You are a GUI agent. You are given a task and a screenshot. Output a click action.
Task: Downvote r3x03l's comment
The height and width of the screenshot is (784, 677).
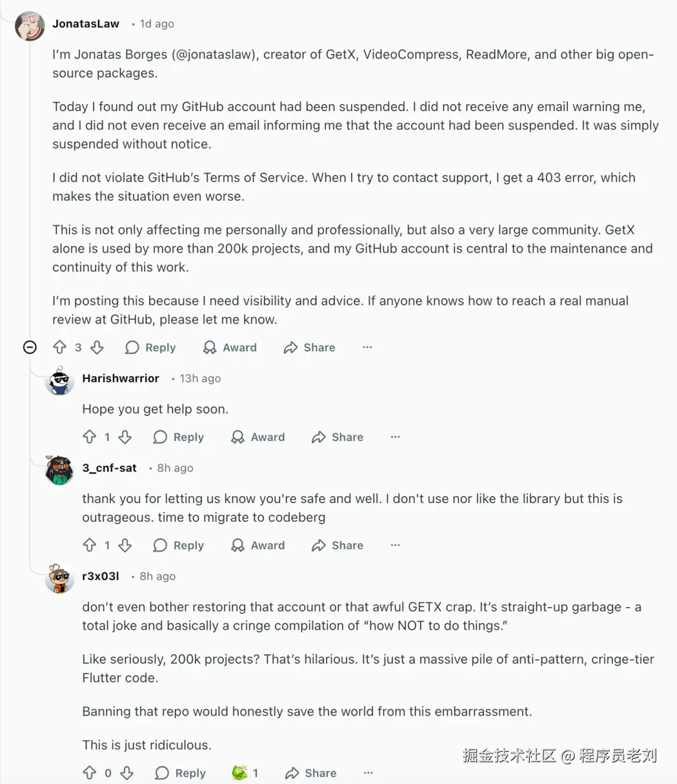[x=127, y=773]
